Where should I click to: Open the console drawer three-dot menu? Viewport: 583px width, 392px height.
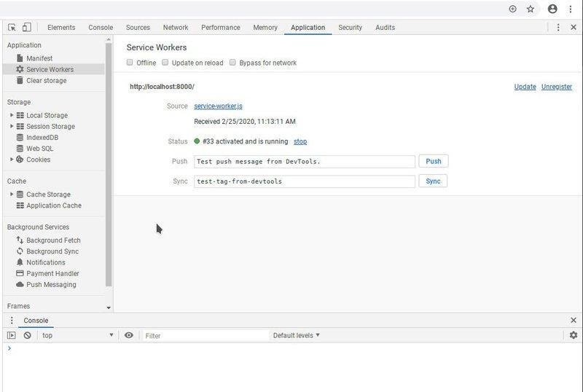click(x=12, y=321)
